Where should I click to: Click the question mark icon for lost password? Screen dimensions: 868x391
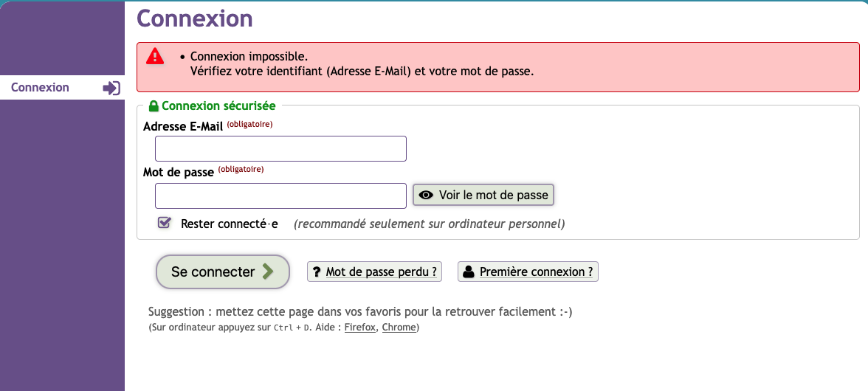317,272
